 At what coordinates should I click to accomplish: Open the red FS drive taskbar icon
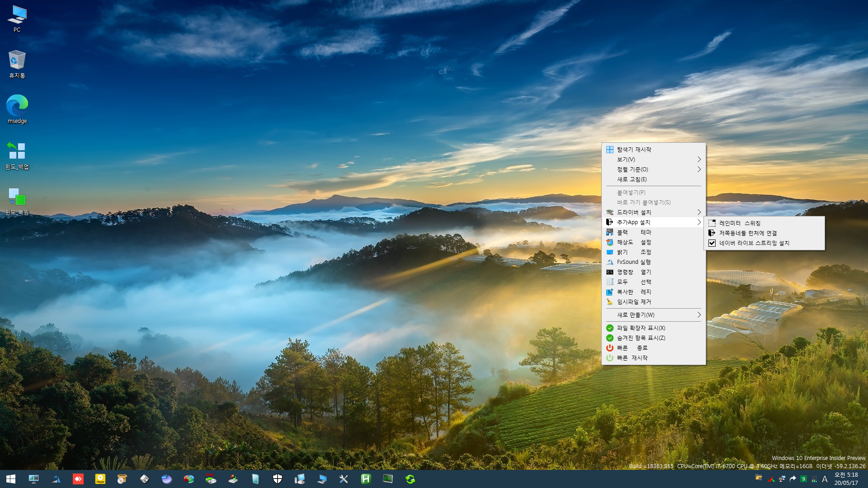click(x=211, y=479)
